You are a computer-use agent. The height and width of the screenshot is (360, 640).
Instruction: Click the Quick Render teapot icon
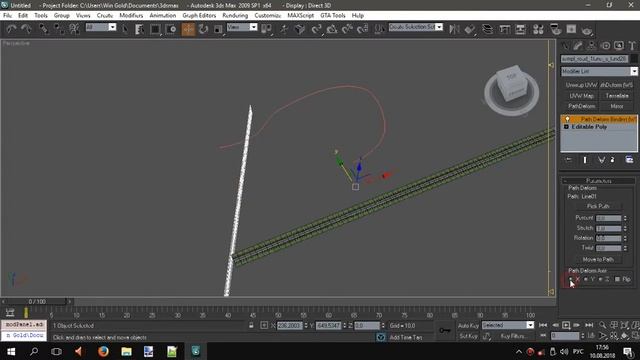pos(587,30)
